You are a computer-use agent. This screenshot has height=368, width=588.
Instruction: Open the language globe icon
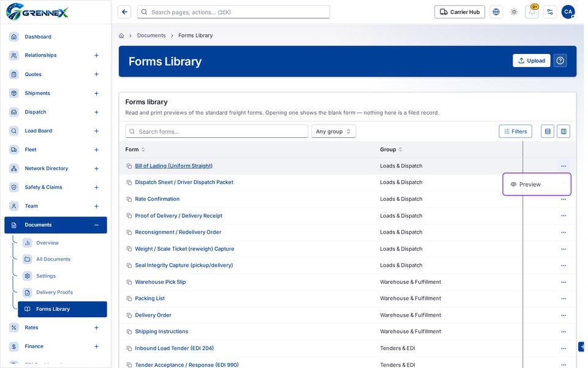(x=496, y=12)
